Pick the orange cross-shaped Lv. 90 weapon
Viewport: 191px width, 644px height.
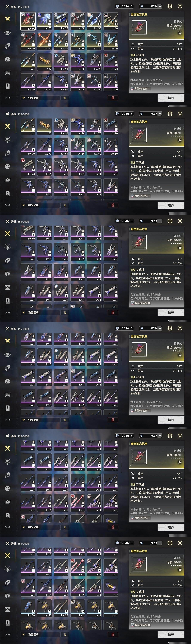click(x=45, y=41)
